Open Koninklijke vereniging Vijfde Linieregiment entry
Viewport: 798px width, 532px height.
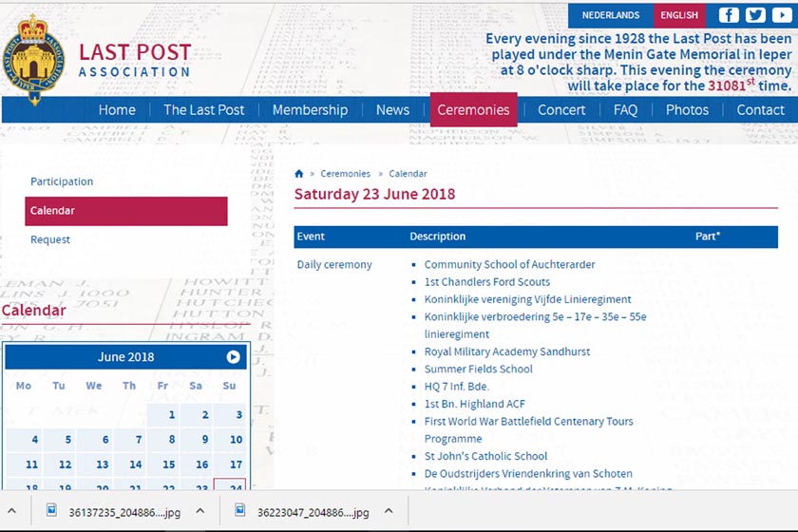[x=528, y=299]
